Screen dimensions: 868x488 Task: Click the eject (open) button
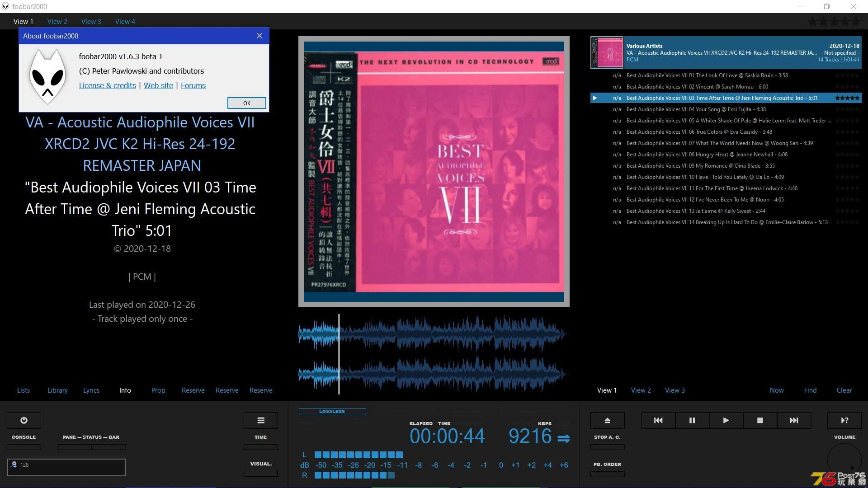608,420
